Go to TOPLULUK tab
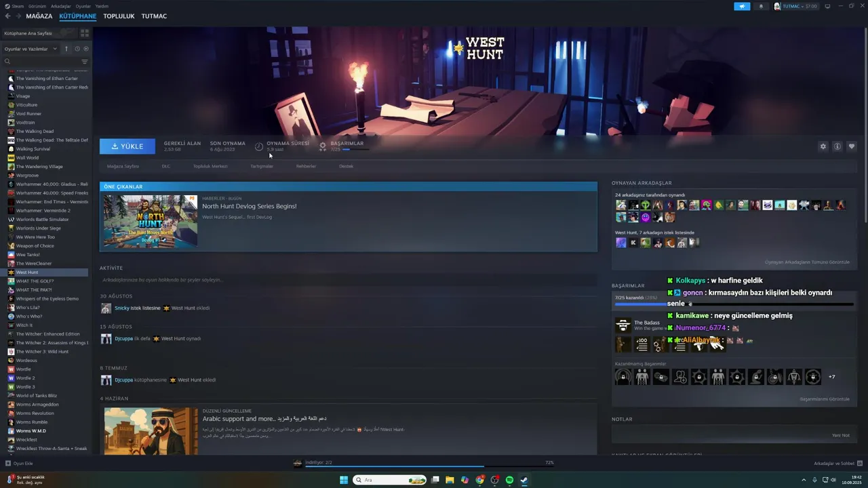Image resolution: width=868 pixels, height=488 pixels. click(x=119, y=16)
